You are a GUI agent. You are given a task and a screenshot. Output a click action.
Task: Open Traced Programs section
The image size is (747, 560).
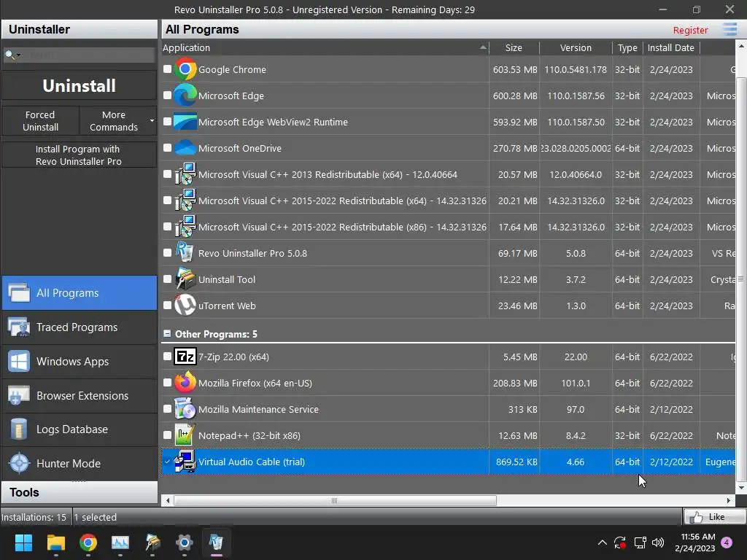coord(80,327)
